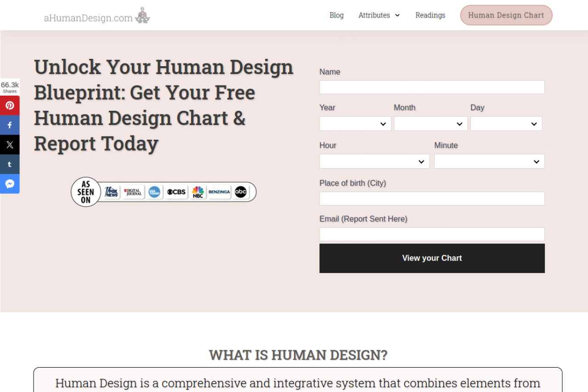Viewport: 588px width, 392px height.
Task: Share page via Tumblr icon
Action: pos(10,164)
